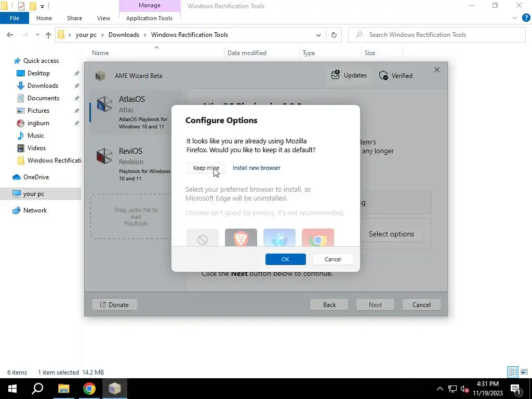Switch to the Home ribbon tab

coord(44,18)
